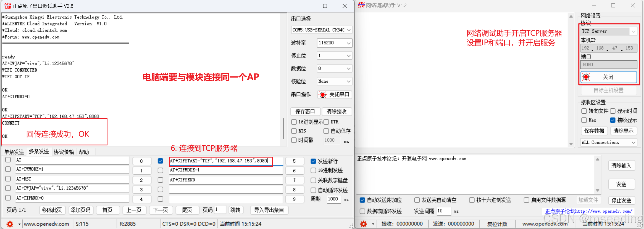Click the red gear icon in serial assistant status bar
Screen dimensions: 644x229
10,224
